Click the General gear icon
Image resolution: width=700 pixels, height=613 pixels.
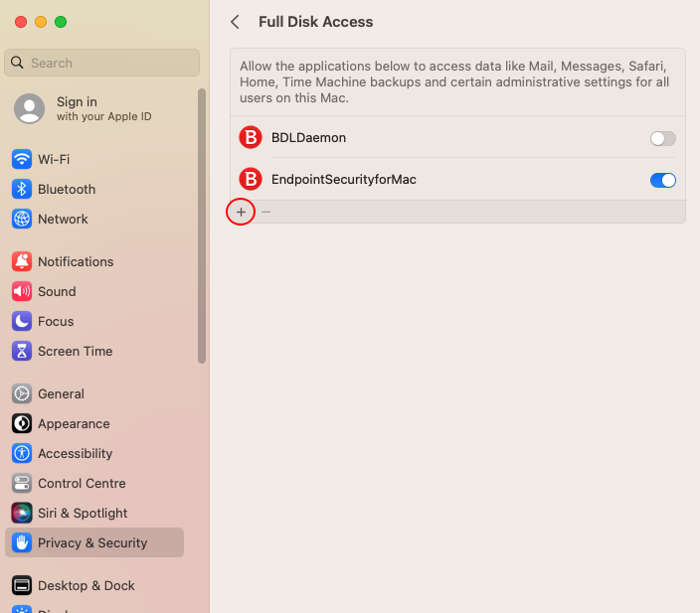[22, 393]
